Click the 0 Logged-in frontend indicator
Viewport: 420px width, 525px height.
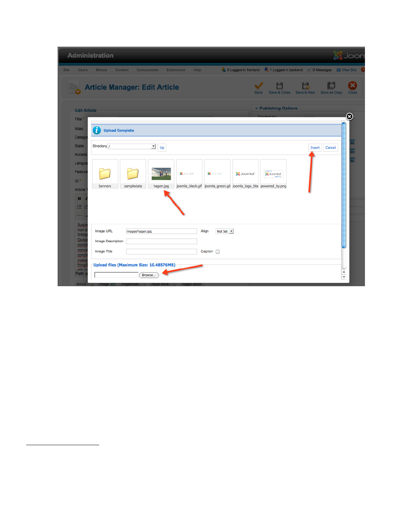(241, 70)
